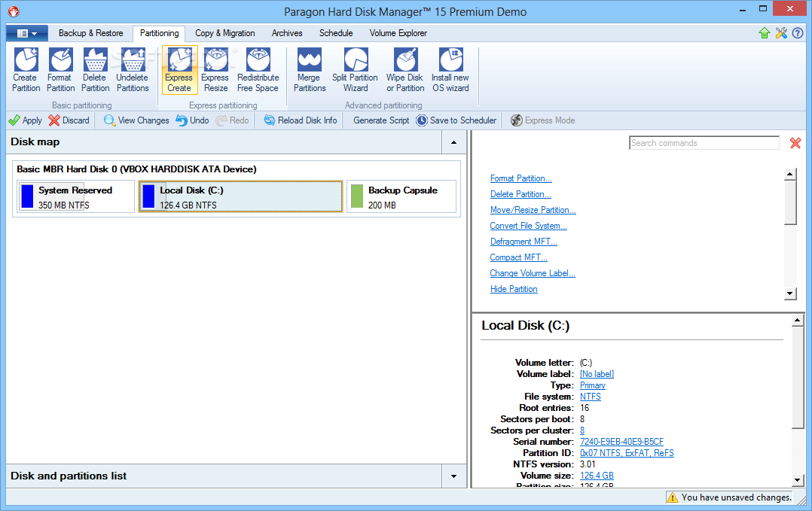
Task: Click Convert File System... link
Action: (x=528, y=226)
